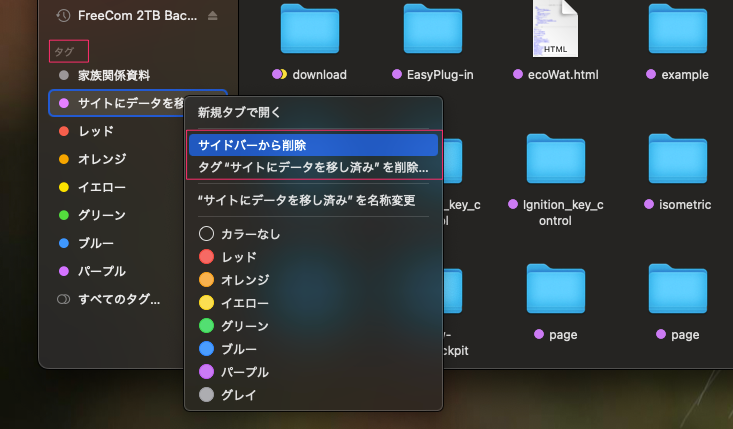Open the example folder icon
Viewport: 733px width, 429px height.
(x=678, y=30)
